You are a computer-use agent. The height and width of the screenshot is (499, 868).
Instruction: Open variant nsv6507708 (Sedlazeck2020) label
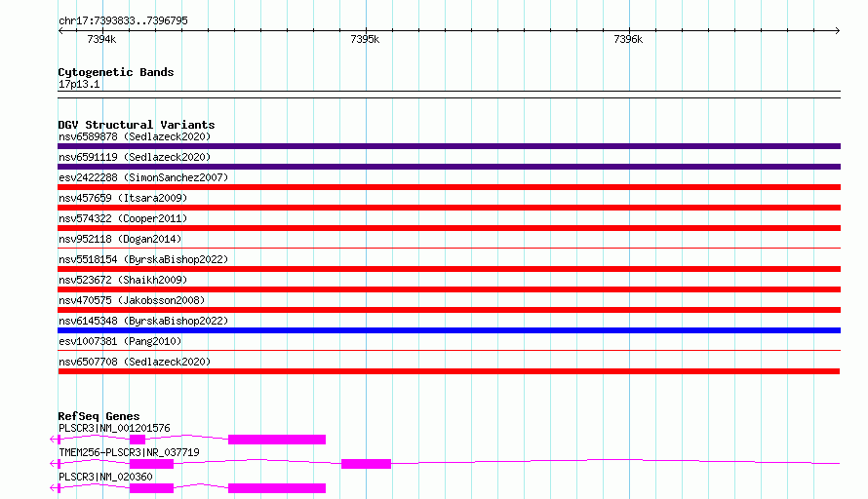135,362
